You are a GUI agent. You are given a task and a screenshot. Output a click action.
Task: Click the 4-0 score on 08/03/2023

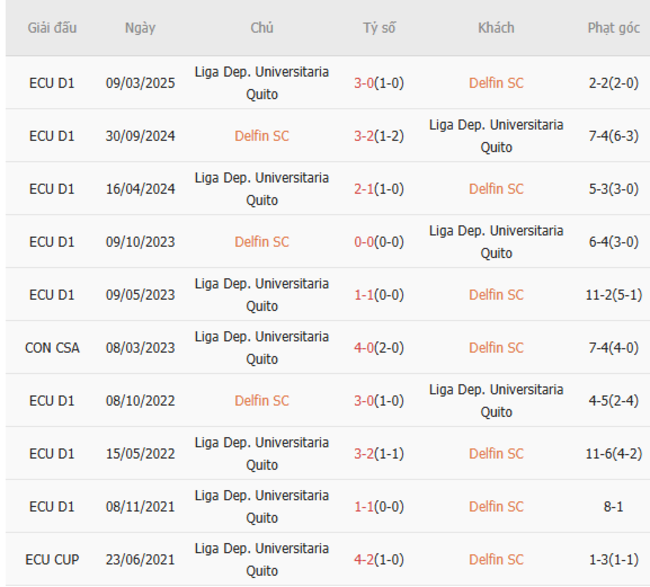coord(364,348)
